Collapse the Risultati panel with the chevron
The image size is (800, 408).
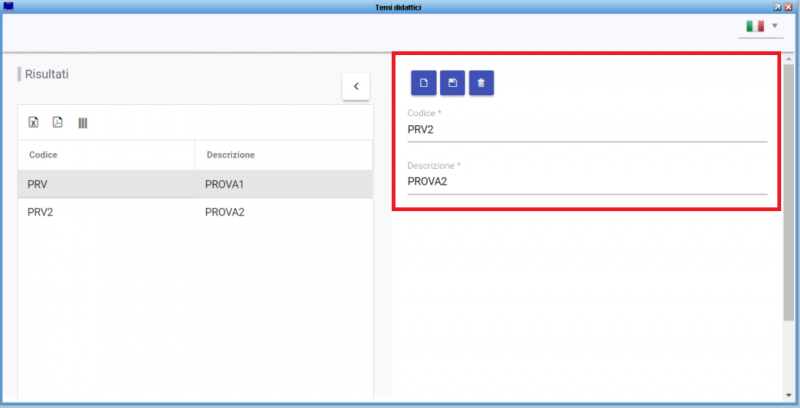356,86
